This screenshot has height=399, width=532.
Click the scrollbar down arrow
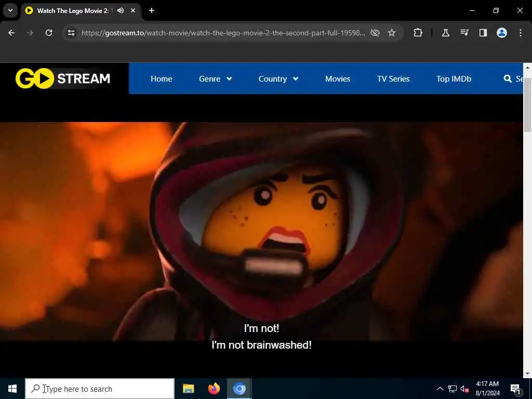527,374
